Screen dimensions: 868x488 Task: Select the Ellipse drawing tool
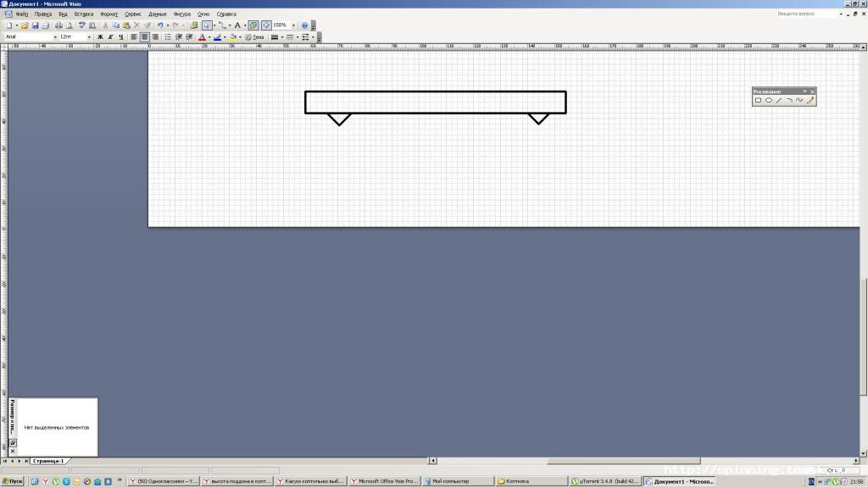click(x=769, y=101)
